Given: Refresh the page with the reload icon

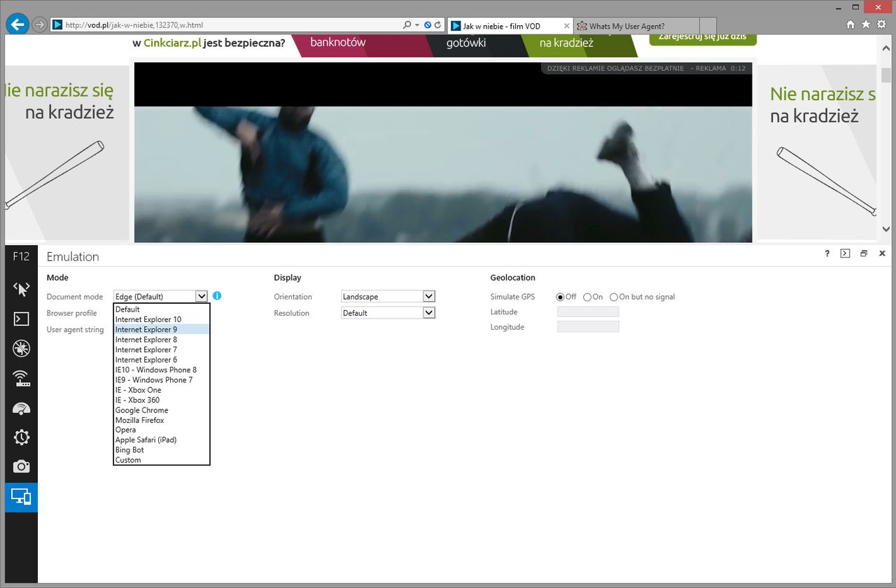Looking at the screenshot, I should point(438,24).
